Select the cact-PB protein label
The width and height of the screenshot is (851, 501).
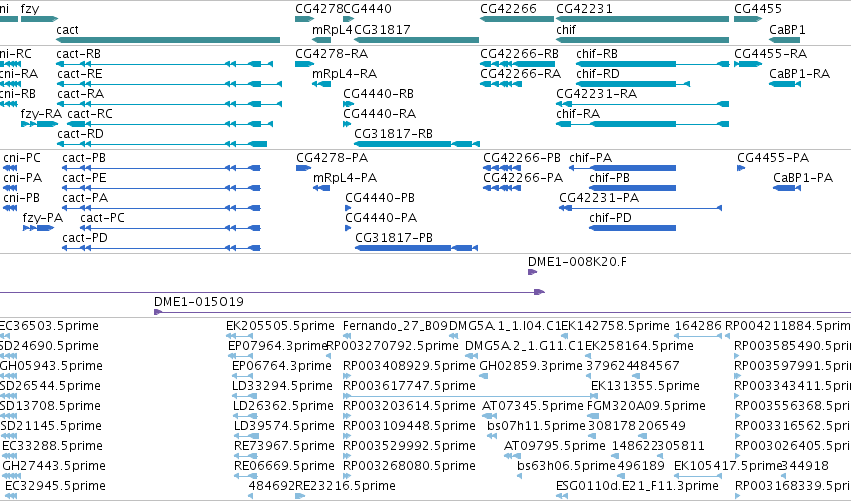coord(84,158)
